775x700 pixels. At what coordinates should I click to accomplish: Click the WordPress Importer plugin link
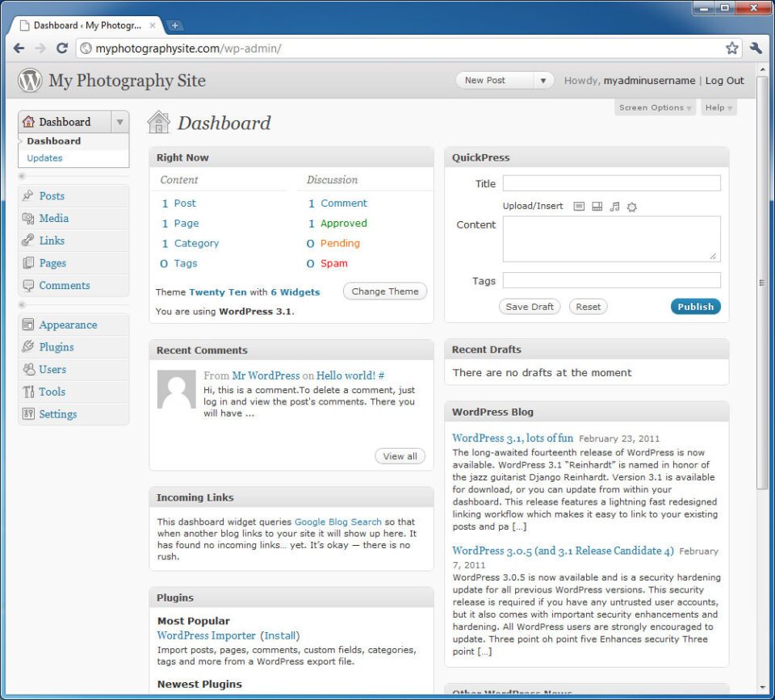(x=206, y=635)
